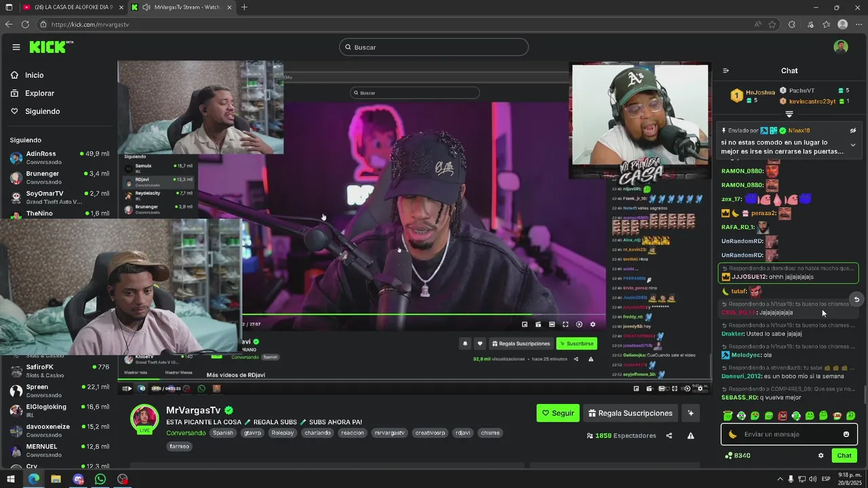Open the user profile avatar menu
The image size is (868, 488).
pos(841,47)
